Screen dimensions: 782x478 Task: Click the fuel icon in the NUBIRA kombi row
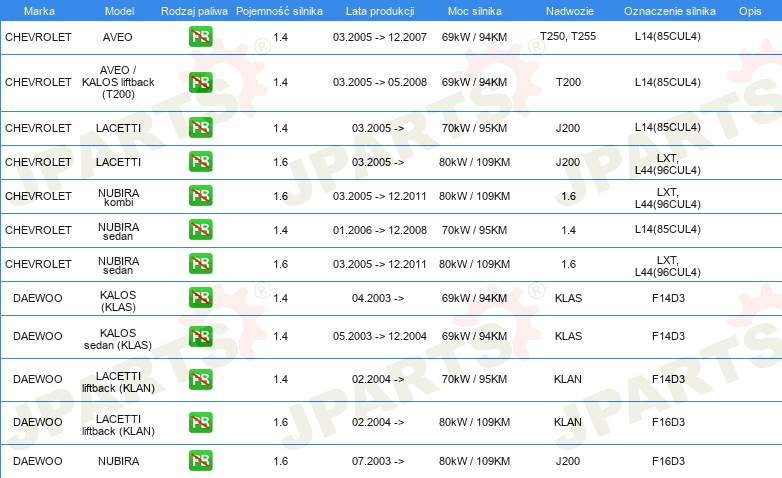point(200,196)
